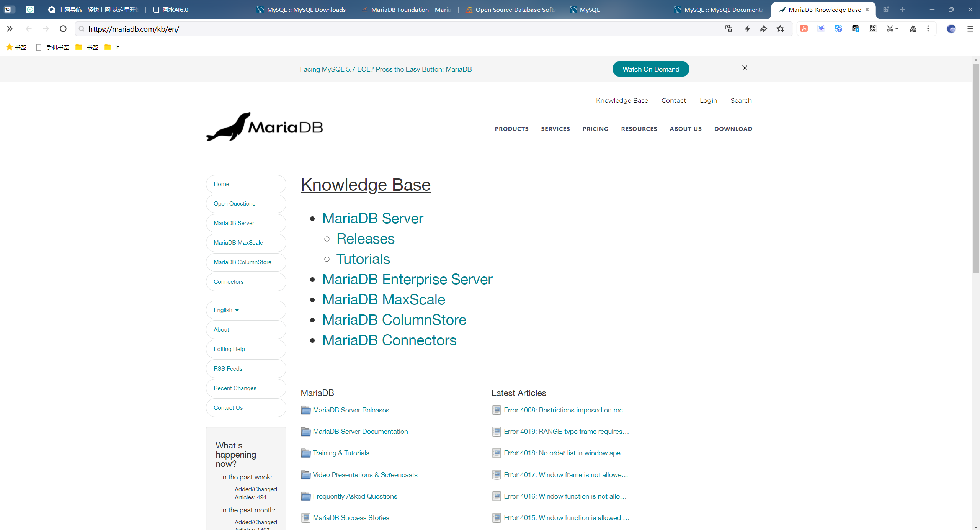Switch to MariaDB Foundation tab
This screenshot has height=530, width=980.
[x=406, y=10]
